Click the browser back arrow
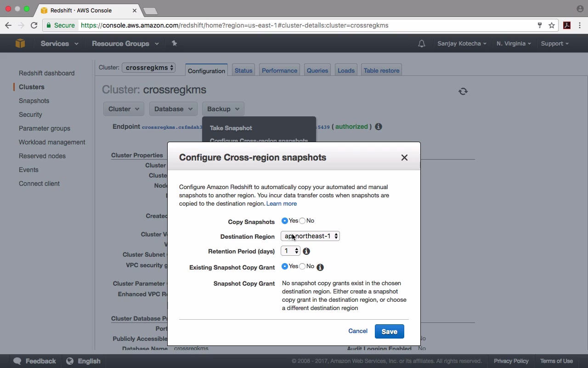The width and height of the screenshot is (588, 368). click(8, 25)
